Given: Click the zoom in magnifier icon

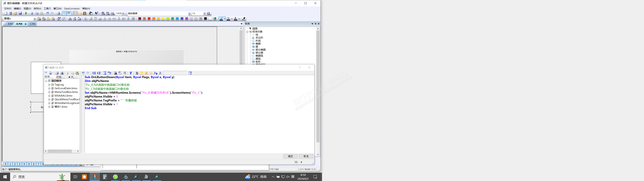Looking at the screenshot, I should 103,14.
